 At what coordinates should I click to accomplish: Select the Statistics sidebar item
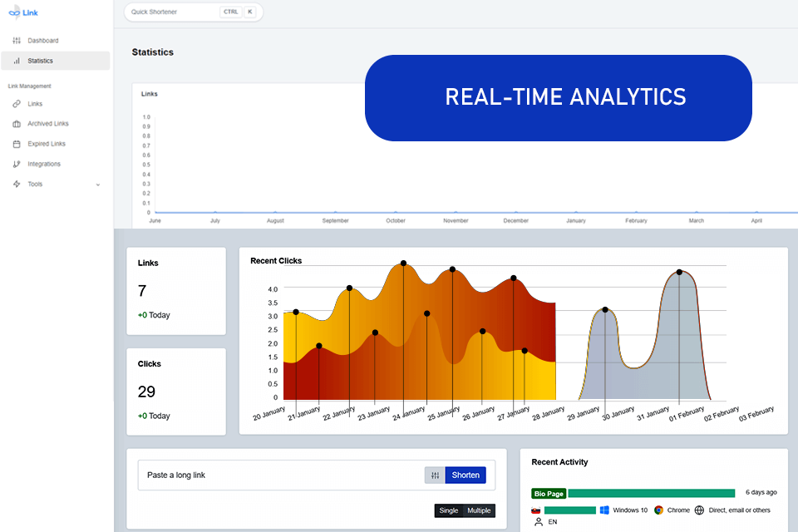click(55, 61)
